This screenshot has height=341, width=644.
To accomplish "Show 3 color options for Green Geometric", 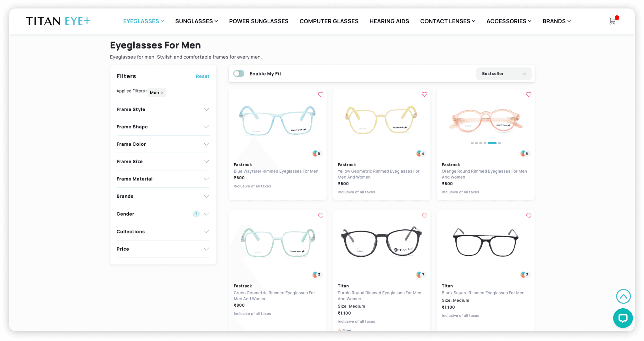I will click(317, 275).
